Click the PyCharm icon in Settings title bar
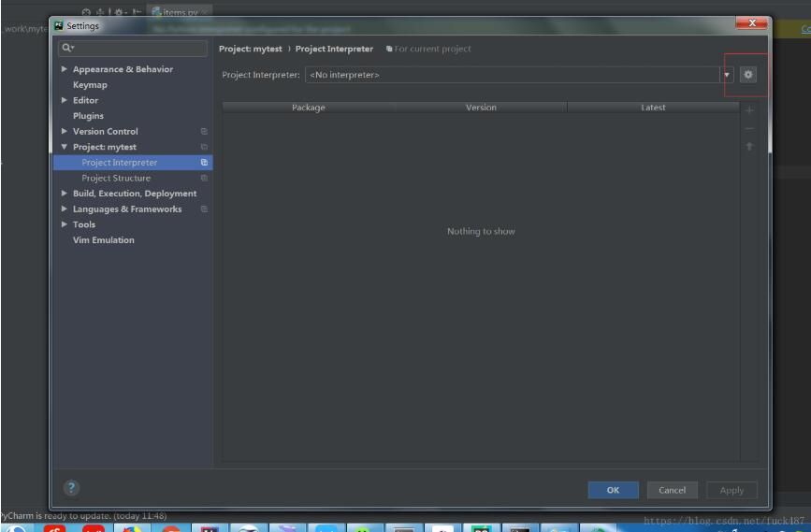The width and height of the screenshot is (811, 532). click(x=59, y=25)
